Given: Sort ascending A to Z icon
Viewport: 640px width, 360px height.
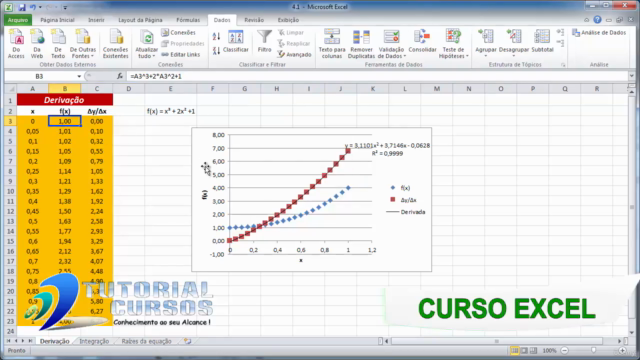Looking at the screenshot, I should click(x=216, y=36).
